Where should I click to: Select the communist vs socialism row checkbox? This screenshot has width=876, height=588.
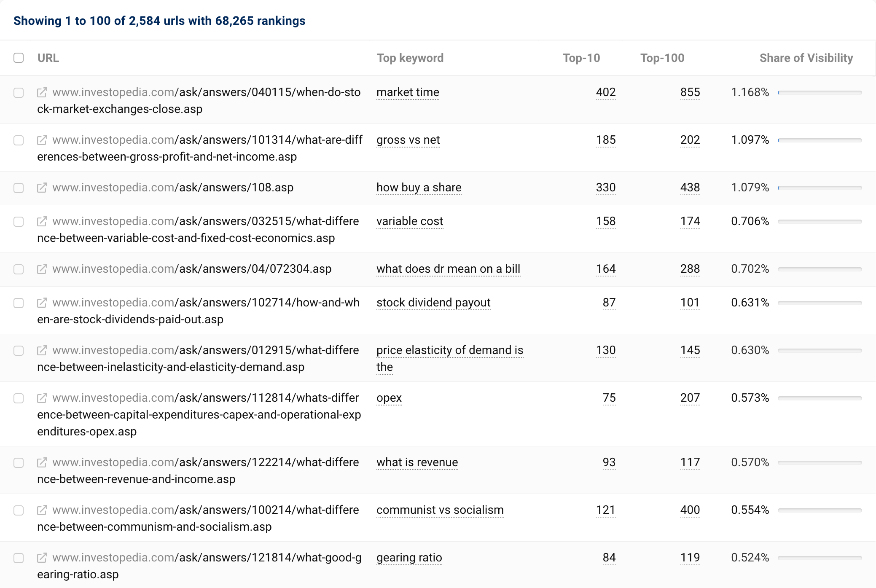[x=19, y=510]
